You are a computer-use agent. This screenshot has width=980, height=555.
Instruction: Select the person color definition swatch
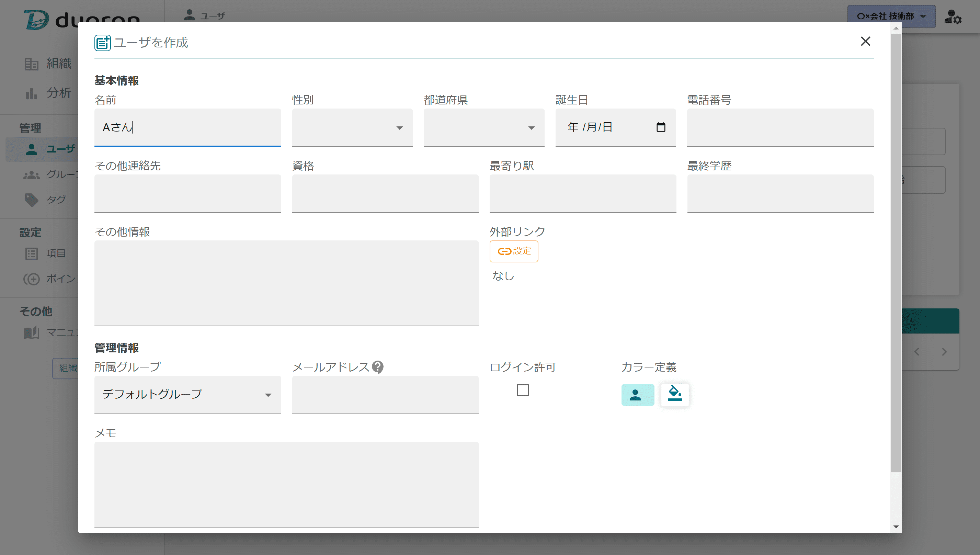click(637, 395)
